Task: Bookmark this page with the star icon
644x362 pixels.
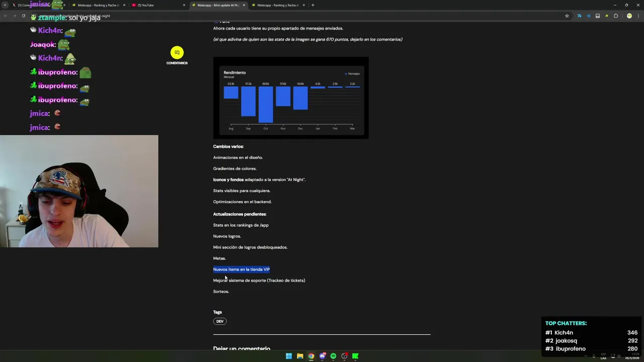Action: click(567, 16)
